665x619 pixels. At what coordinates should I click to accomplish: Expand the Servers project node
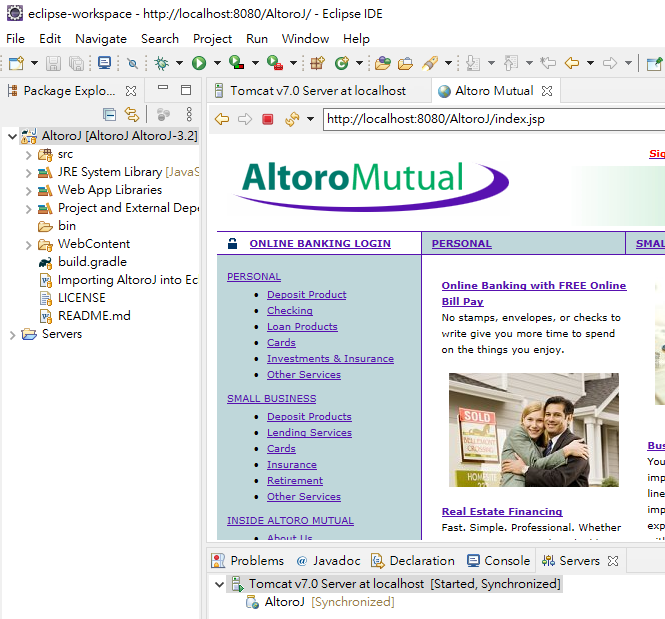coord(12,335)
